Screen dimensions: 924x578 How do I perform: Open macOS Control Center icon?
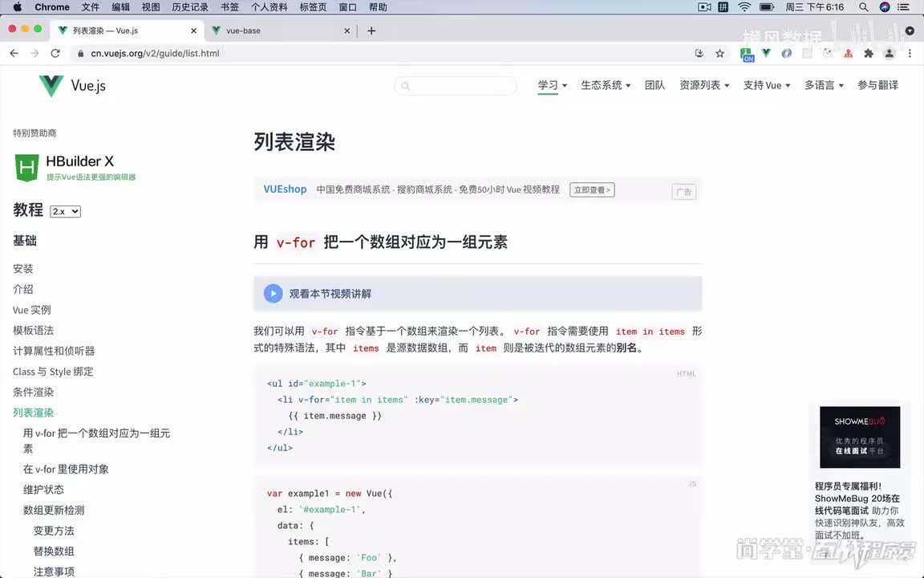903,7
